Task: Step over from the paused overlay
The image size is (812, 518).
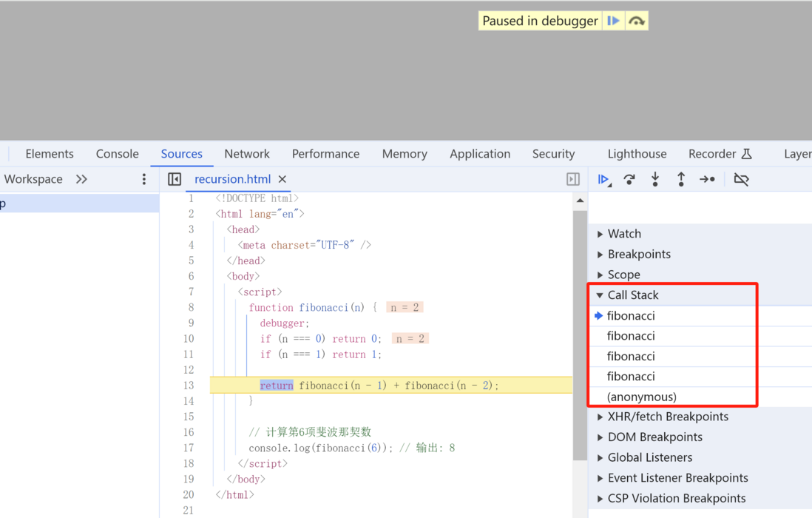Action: click(637, 21)
